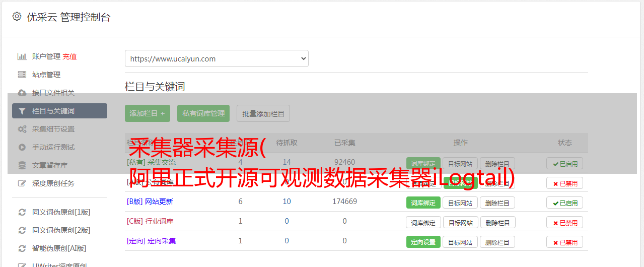Click 删除栏目 in the 行业词库 row
Viewport: 644px width, 267px height.
click(x=497, y=223)
